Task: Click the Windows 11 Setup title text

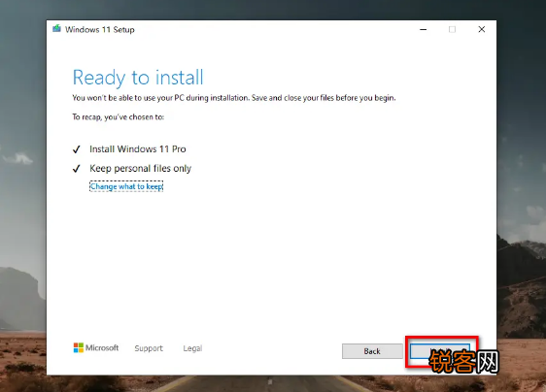Action: pyautogui.click(x=100, y=29)
